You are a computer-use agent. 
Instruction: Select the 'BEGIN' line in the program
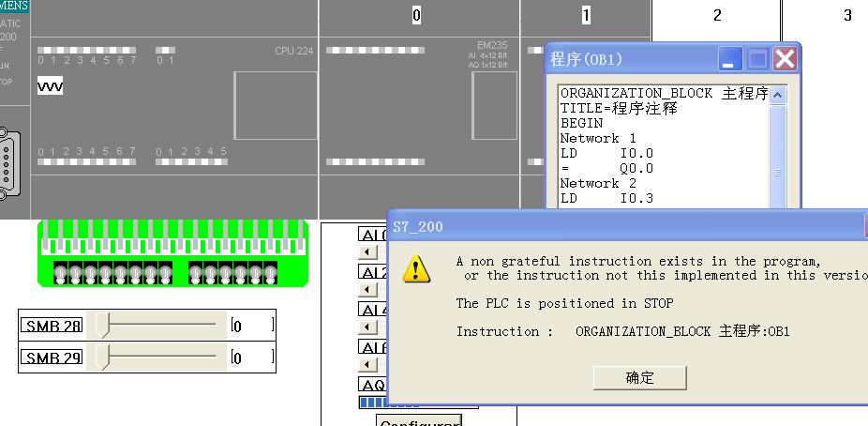(581, 123)
